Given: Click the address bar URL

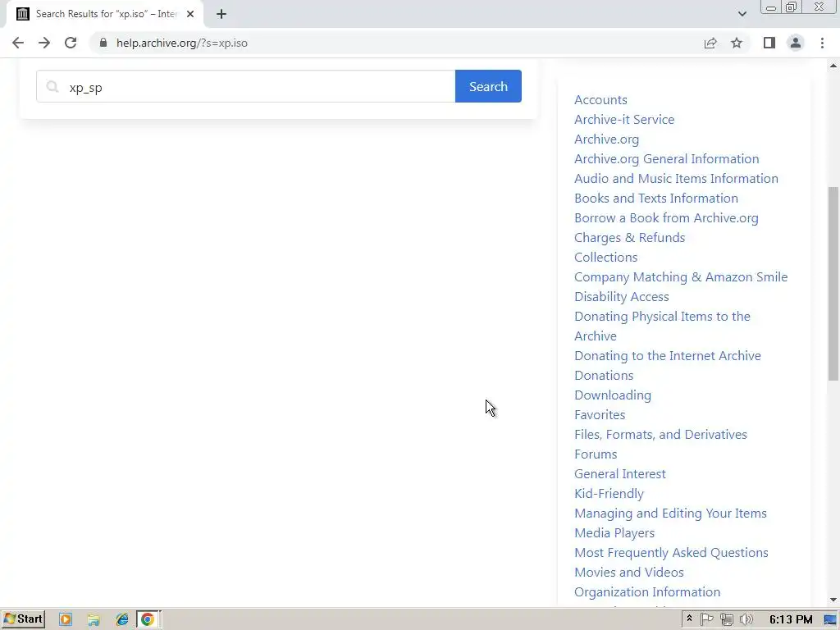Looking at the screenshot, I should [182, 43].
